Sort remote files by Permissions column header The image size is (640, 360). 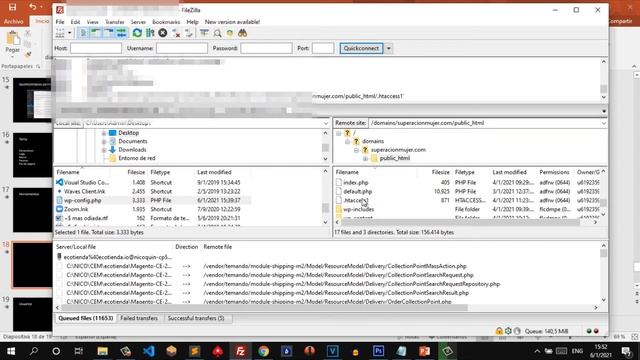pyautogui.click(x=554, y=172)
